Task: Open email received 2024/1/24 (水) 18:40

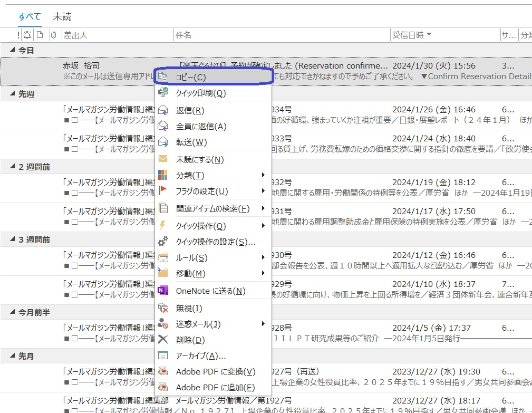Action: click(266, 144)
